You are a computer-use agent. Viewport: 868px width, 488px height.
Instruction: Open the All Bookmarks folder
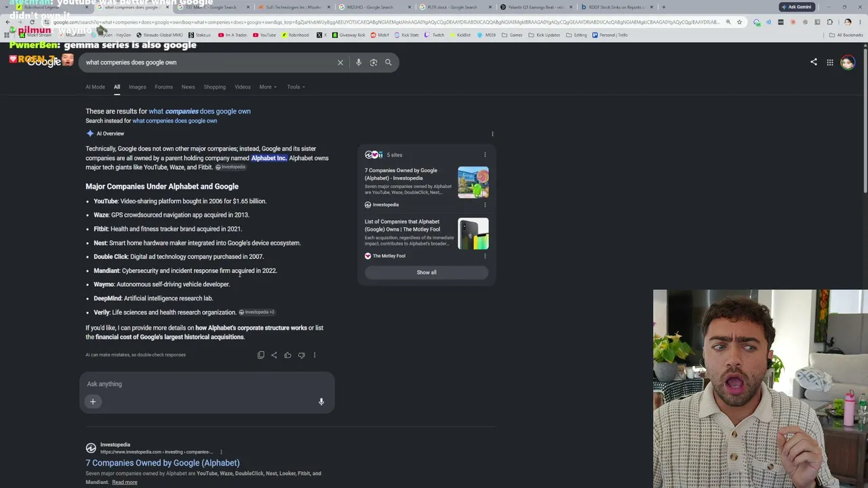[846, 35]
